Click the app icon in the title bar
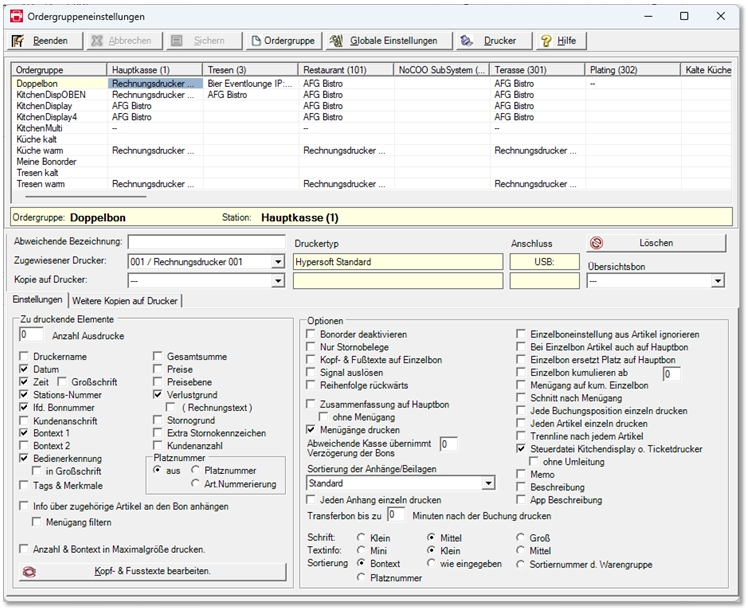Viewport: 748px width, 612px height. click(17, 16)
